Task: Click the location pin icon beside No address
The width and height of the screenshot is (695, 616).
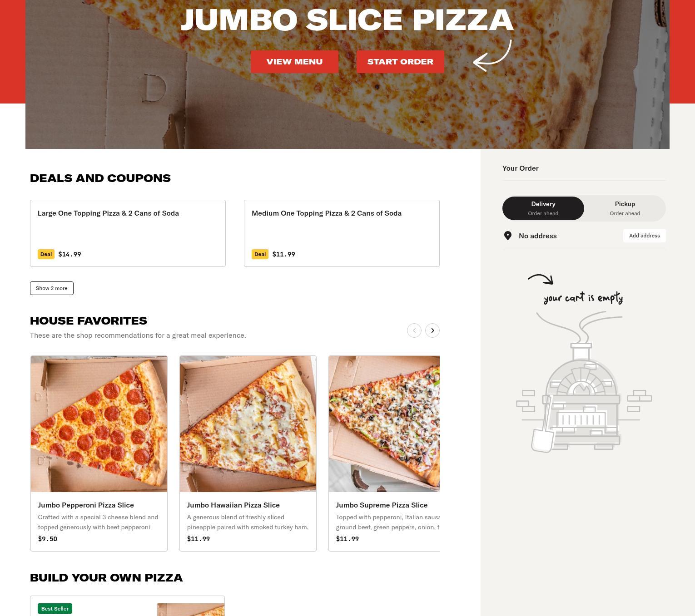Action: coord(508,236)
